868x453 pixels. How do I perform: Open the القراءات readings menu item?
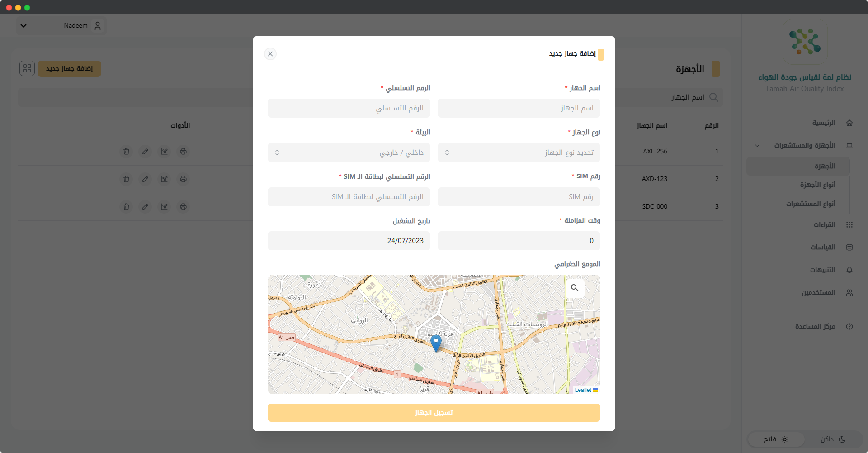(x=825, y=225)
